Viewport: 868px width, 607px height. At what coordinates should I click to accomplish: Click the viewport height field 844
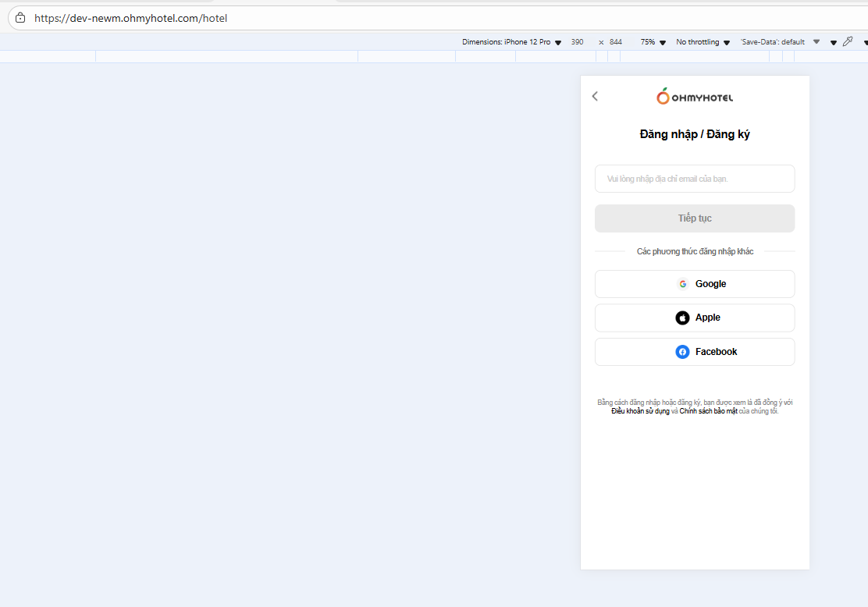(616, 42)
